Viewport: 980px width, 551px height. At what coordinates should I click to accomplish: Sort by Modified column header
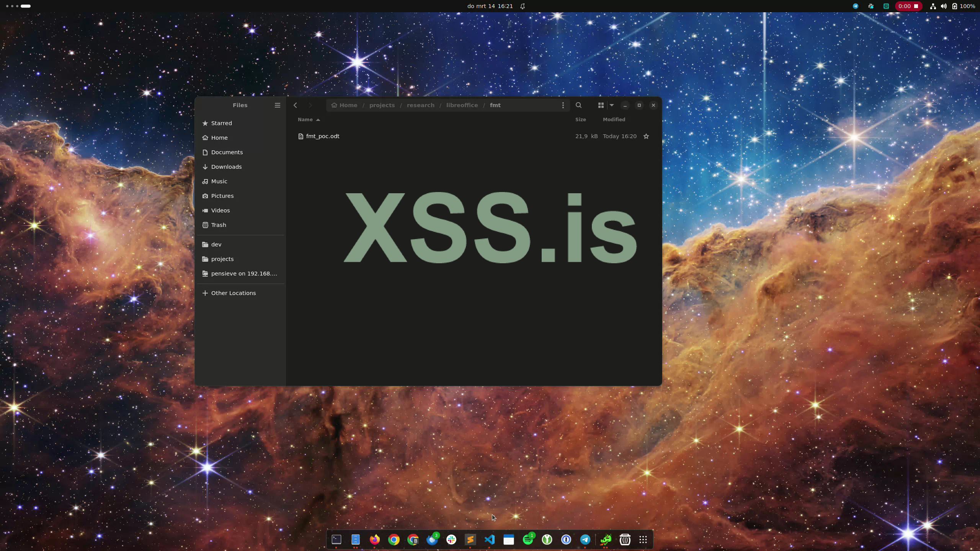(614, 119)
